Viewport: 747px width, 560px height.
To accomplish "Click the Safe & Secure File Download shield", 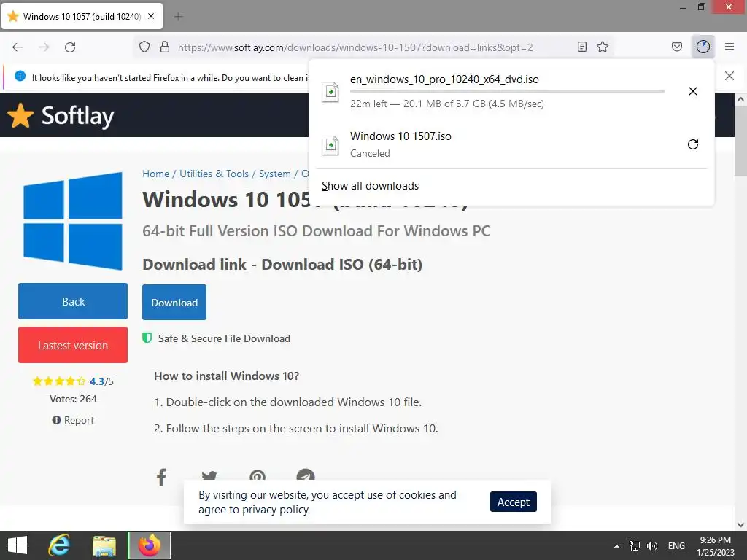I will click(x=147, y=338).
